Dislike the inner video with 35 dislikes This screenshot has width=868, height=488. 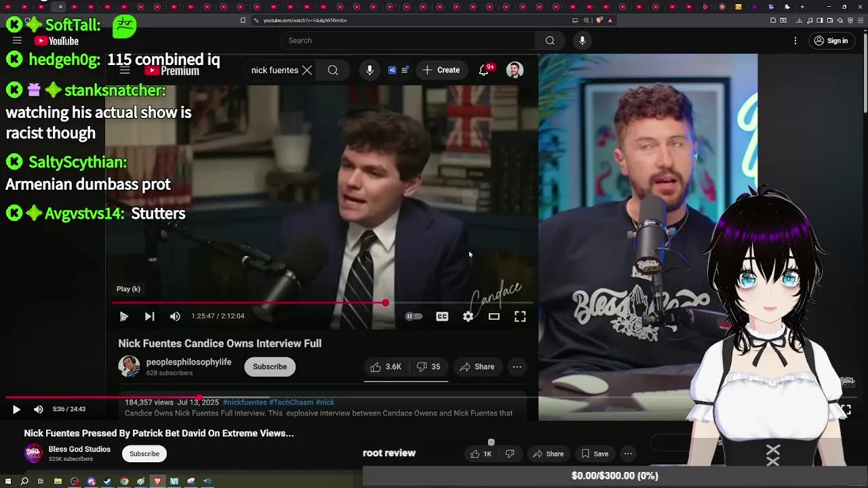429,367
